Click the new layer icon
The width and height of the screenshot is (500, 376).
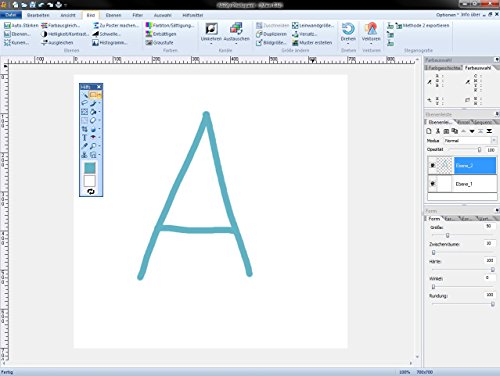click(x=429, y=131)
